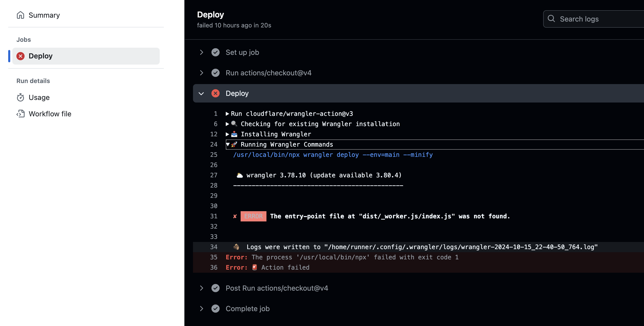Screen dimensions: 644x326
Task: Click the green checkmark beside Set up job
Action: [x=215, y=52]
